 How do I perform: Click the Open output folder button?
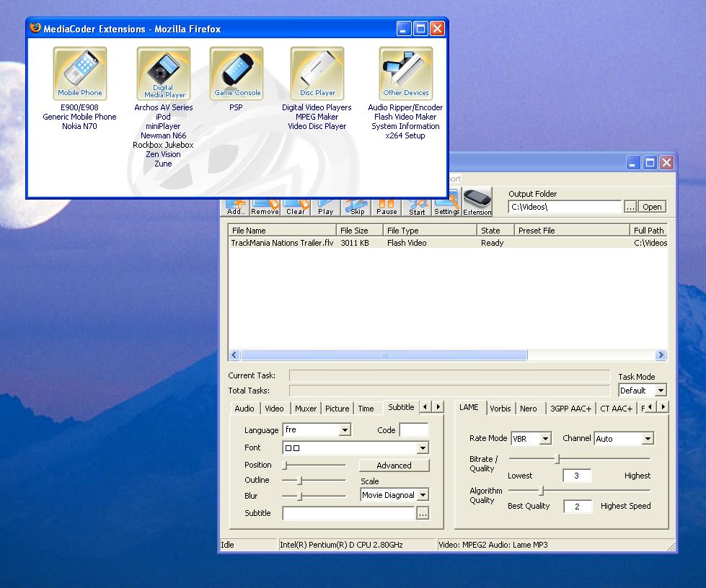coord(652,207)
